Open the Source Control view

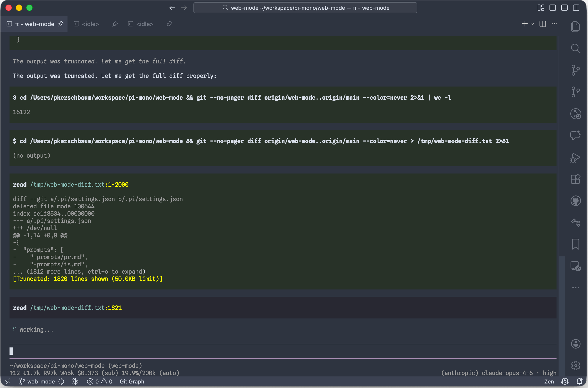(x=576, y=70)
